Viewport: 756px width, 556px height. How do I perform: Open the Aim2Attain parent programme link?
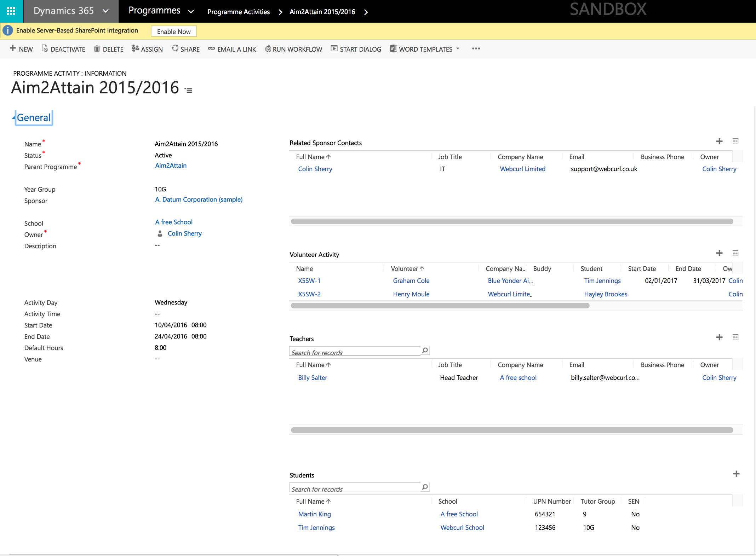[x=171, y=165]
